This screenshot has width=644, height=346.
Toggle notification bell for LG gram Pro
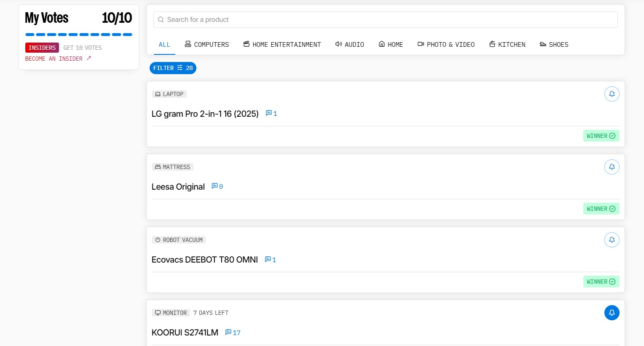coord(612,94)
